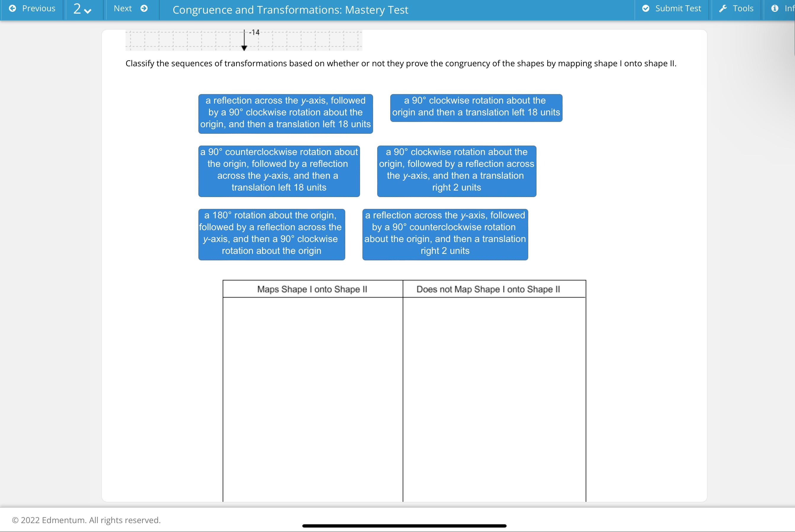Click the downward arrow on graph's y-axis
The width and height of the screenshot is (795, 532).
coord(244,48)
